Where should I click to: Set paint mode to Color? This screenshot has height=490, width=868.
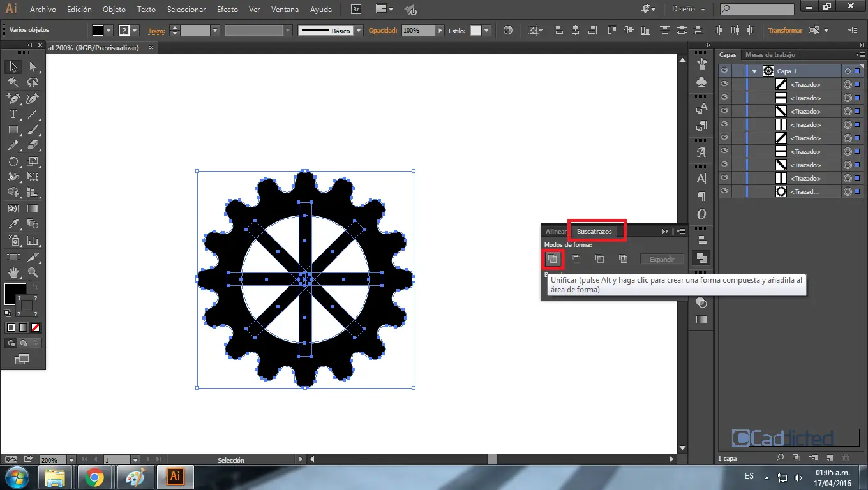pyautogui.click(x=11, y=327)
